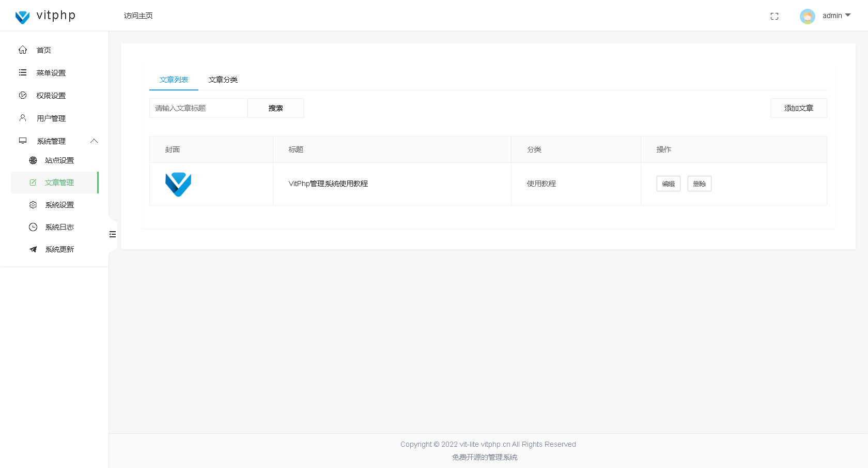Image resolution: width=868 pixels, height=468 pixels.
Task: Collapse the sidebar using the fold icon
Action: pyautogui.click(x=113, y=234)
